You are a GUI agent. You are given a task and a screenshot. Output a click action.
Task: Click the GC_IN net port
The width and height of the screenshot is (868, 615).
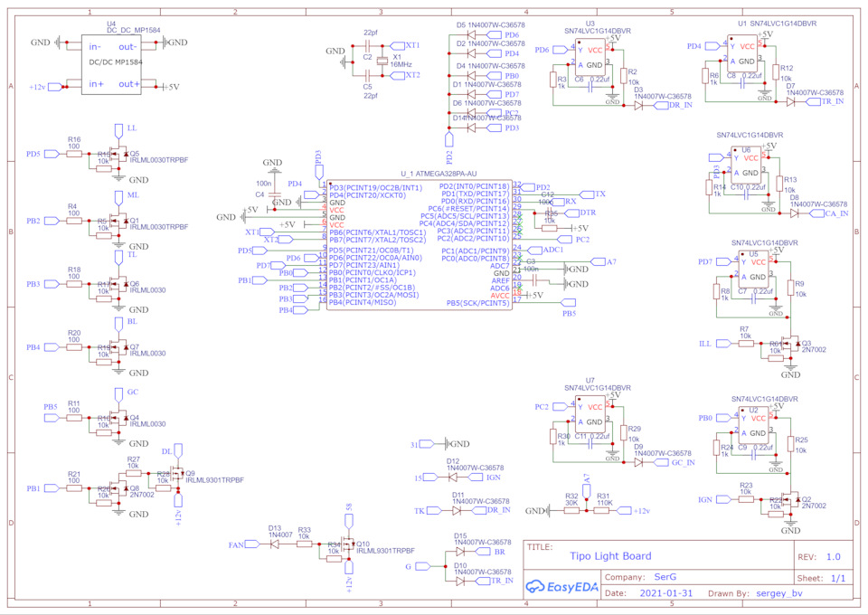tap(661, 463)
